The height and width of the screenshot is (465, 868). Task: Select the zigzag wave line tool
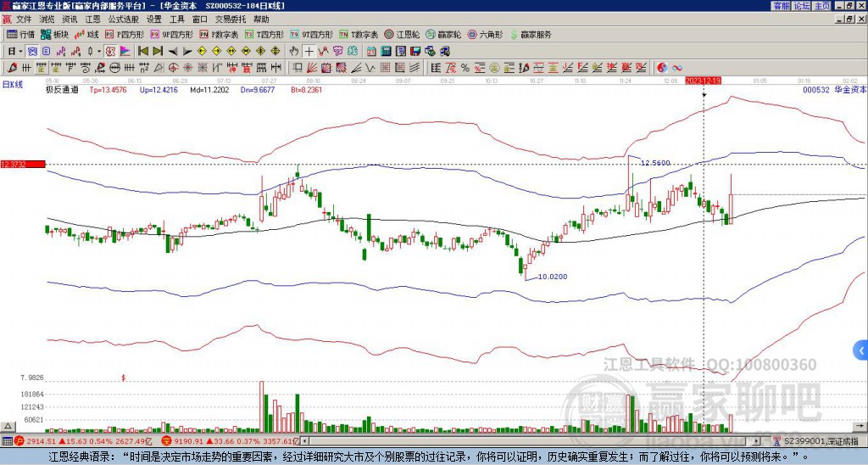click(x=370, y=68)
